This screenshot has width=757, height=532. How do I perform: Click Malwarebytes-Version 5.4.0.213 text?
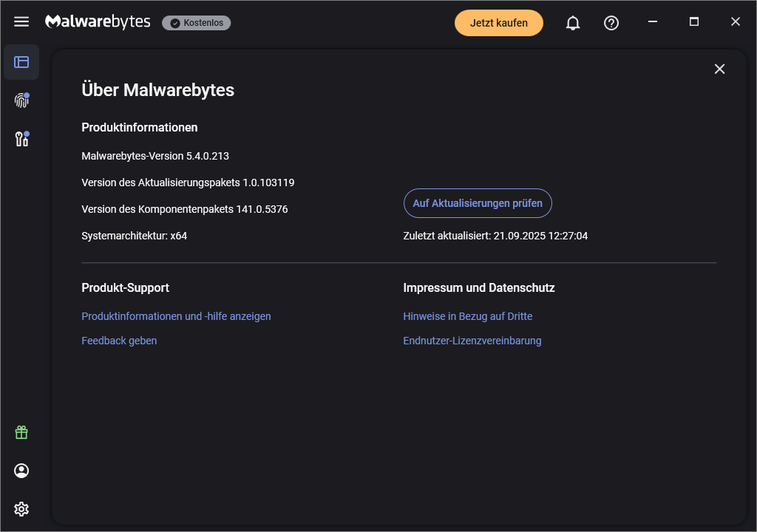pyautogui.click(x=155, y=156)
